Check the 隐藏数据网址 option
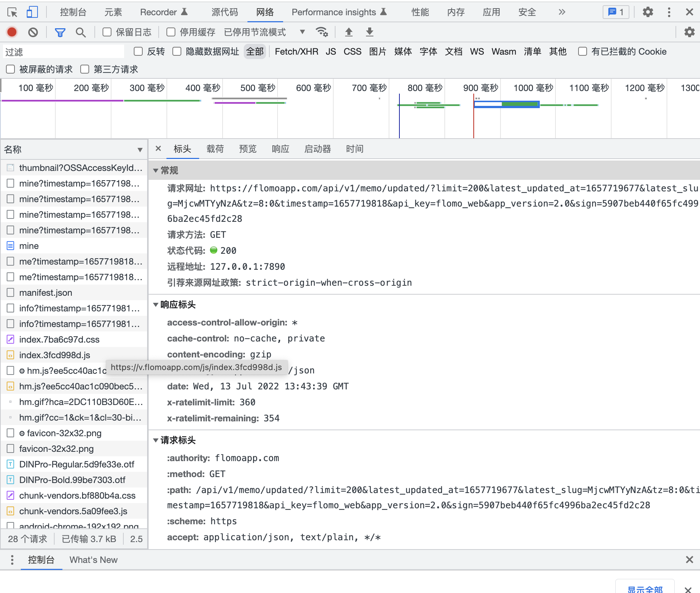 coord(176,51)
